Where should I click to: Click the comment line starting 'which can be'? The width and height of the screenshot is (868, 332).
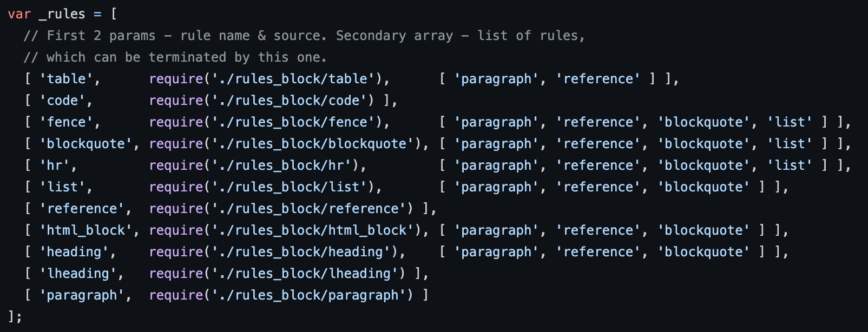[175, 57]
